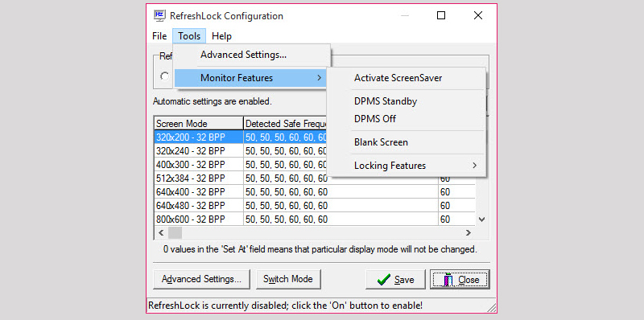Click the Screen Mode column header
The height and width of the screenshot is (320, 644).
(199, 124)
